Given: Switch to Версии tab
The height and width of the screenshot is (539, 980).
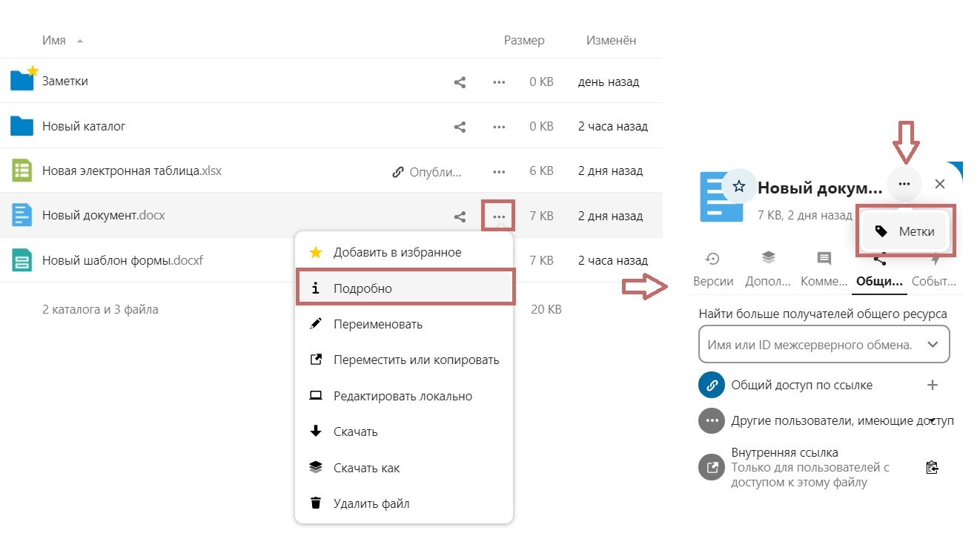Looking at the screenshot, I should (x=713, y=271).
